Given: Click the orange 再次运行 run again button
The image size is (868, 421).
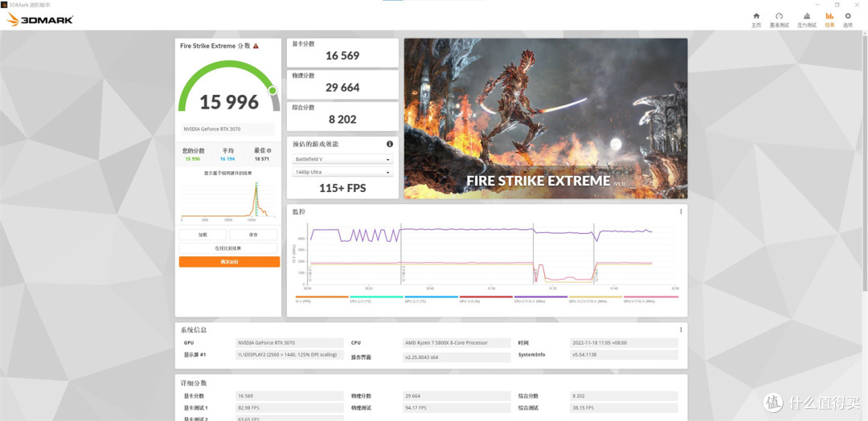Looking at the screenshot, I should [x=229, y=262].
